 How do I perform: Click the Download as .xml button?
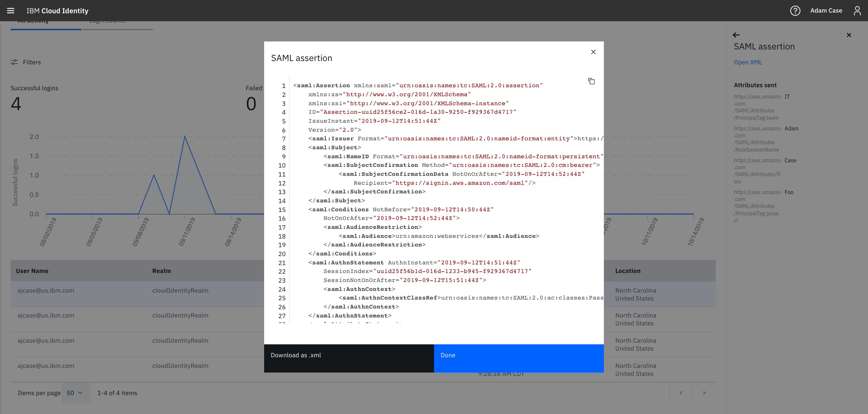(296, 355)
